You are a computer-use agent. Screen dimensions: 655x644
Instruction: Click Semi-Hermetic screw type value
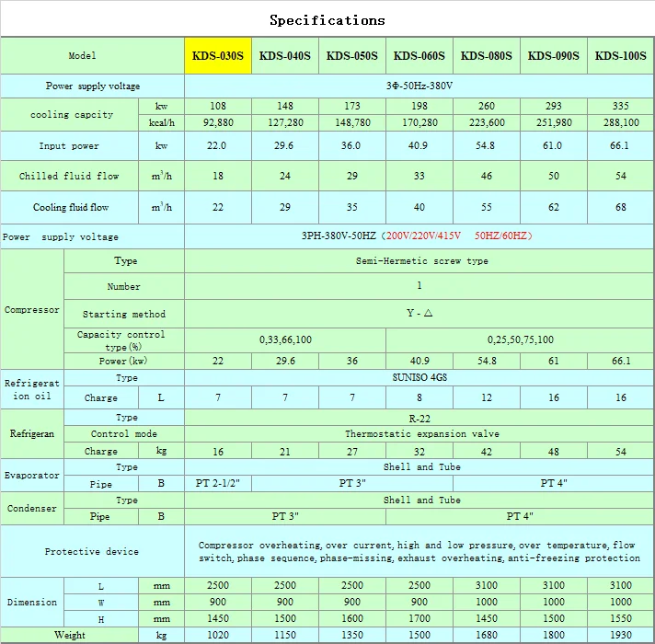422,261
